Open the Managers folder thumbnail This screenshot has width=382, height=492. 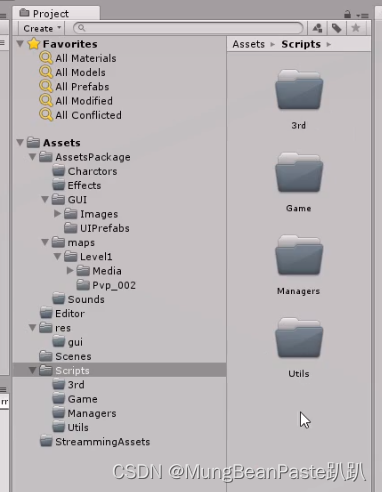[x=299, y=255]
